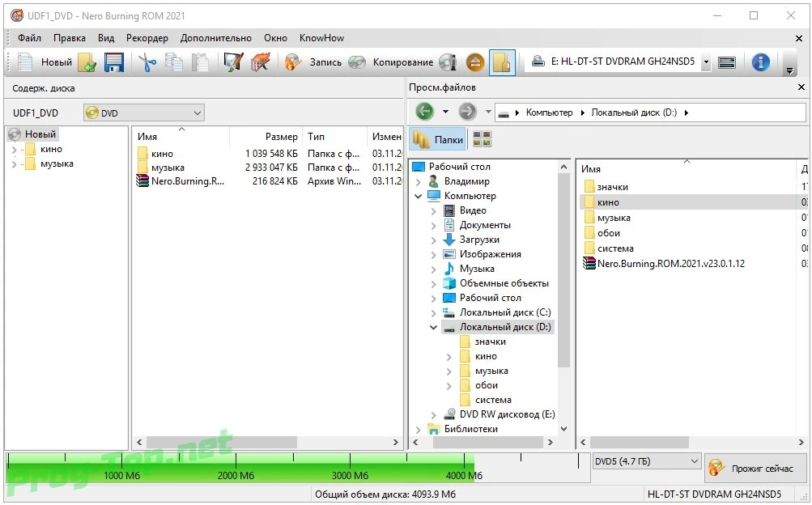The width and height of the screenshot is (812, 505).
Task: Click the orange eject disc icon
Action: (475, 62)
